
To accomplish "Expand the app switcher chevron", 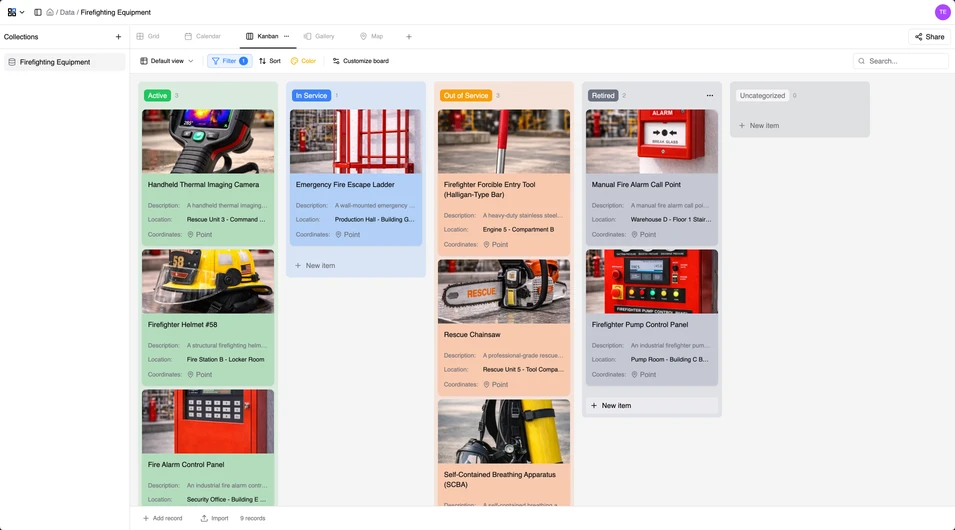I will click(x=22, y=12).
